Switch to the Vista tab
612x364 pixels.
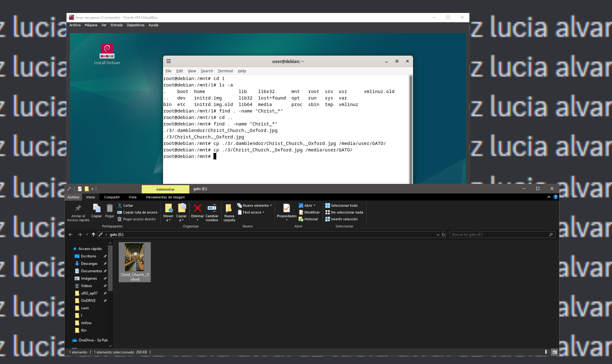click(132, 197)
